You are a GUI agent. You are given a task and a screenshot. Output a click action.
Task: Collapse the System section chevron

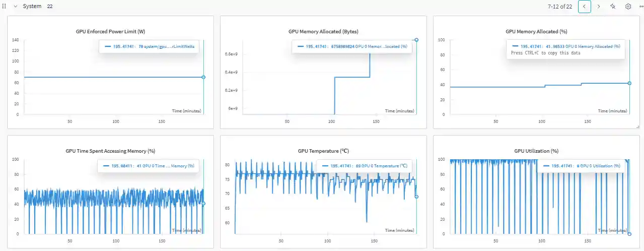[x=16, y=7]
